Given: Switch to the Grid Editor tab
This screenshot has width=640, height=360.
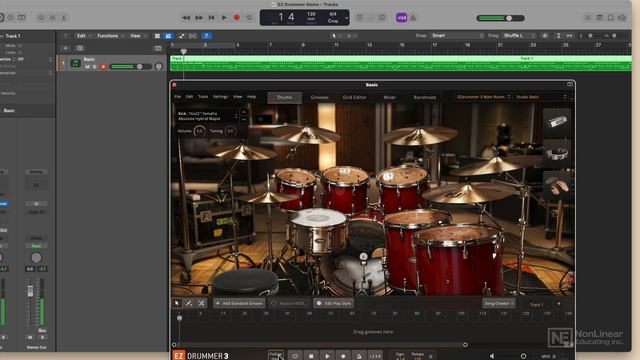Looking at the screenshot, I should tap(354, 97).
